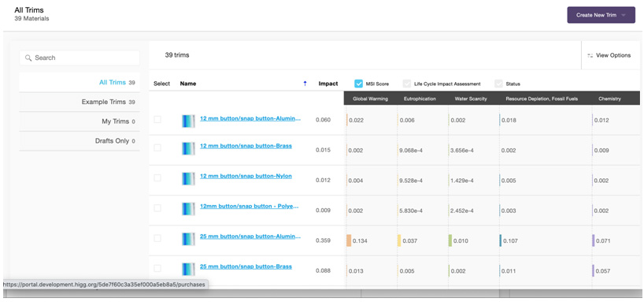Image resolution: width=644 pixels, height=302 pixels.
Task: Click Resource Depletion, Fossil Fuels header
Action: click(542, 99)
